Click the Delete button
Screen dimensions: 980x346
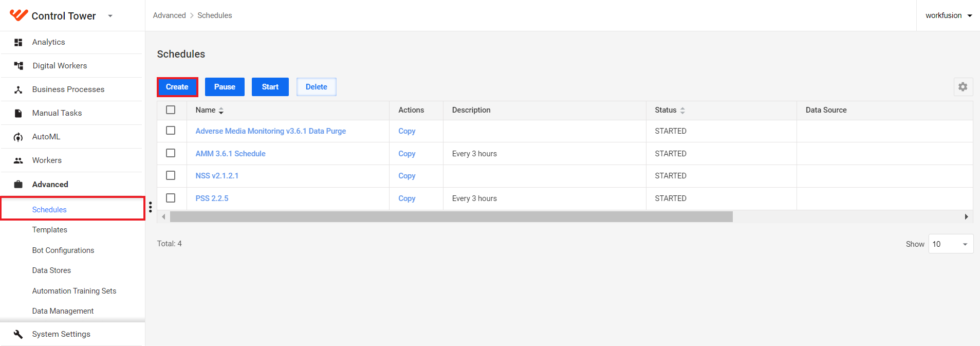pyautogui.click(x=317, y=87)
